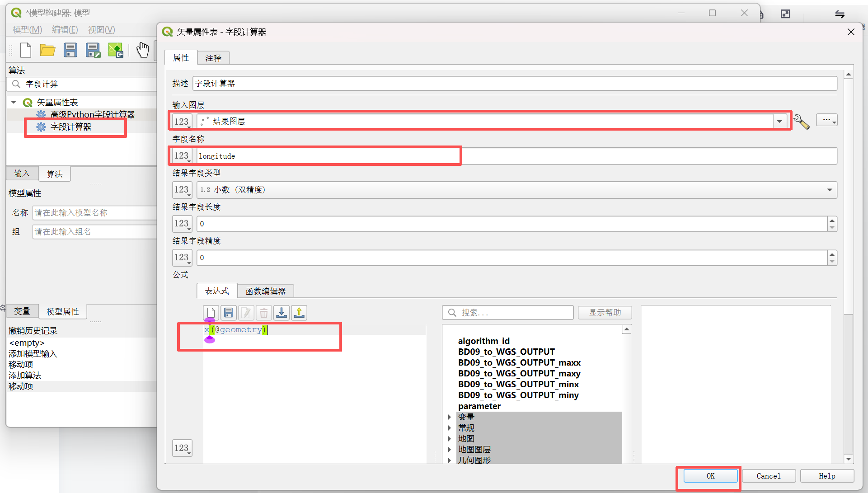Click wrench icon beside input layer
The height and width of the screenshot is (493, 868).
coord(801,122)
